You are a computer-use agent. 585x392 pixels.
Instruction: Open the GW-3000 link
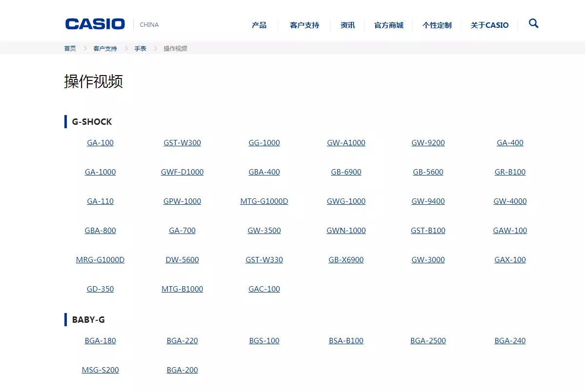click(428, 259)
